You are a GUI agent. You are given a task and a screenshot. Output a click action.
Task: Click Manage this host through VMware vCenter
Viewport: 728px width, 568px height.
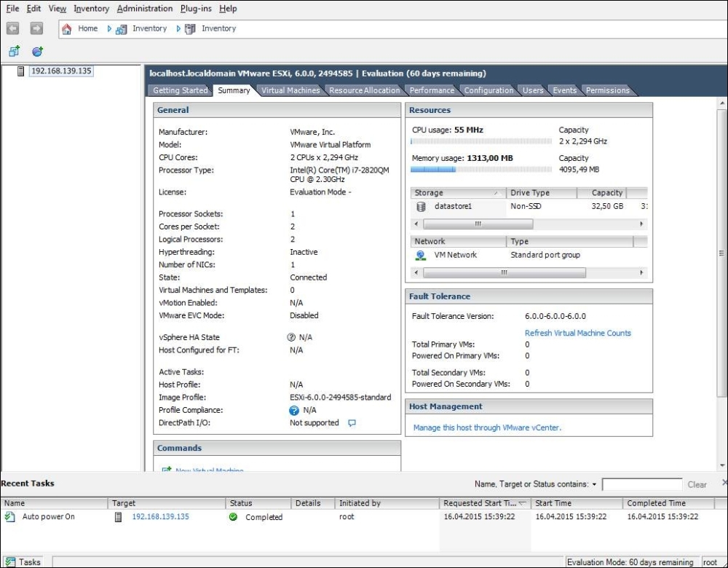[x=488, y=427]
